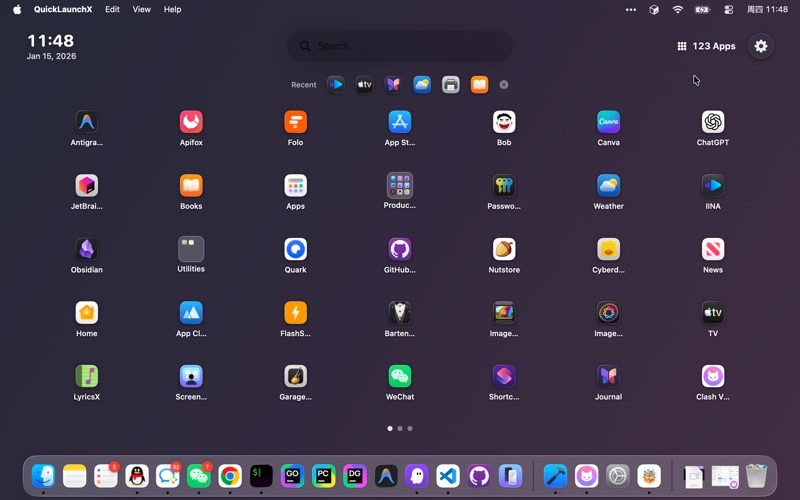Open the Apps folder group
800x500 pixels.
295,186
